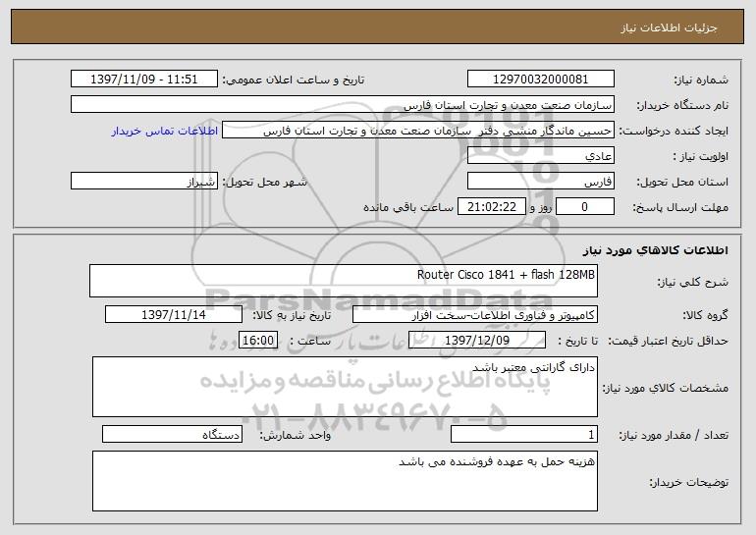Viewport: 756px width, 535px height.
Task: Click the ساعت باقی مانده text
Action: [x=408, y=207]
